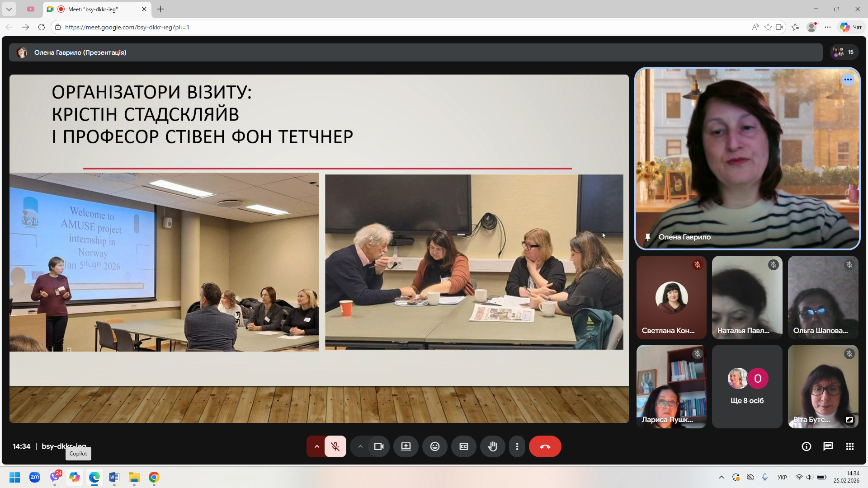Open the activities grid icon
This screenshot has width=868, height=488.
pos(849,446)
